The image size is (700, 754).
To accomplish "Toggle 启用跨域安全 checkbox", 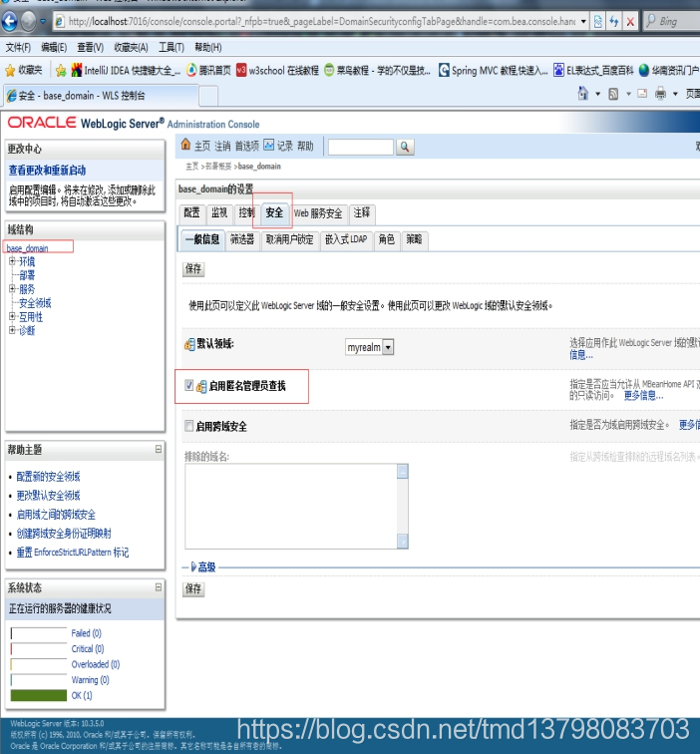I will (188, 426).
